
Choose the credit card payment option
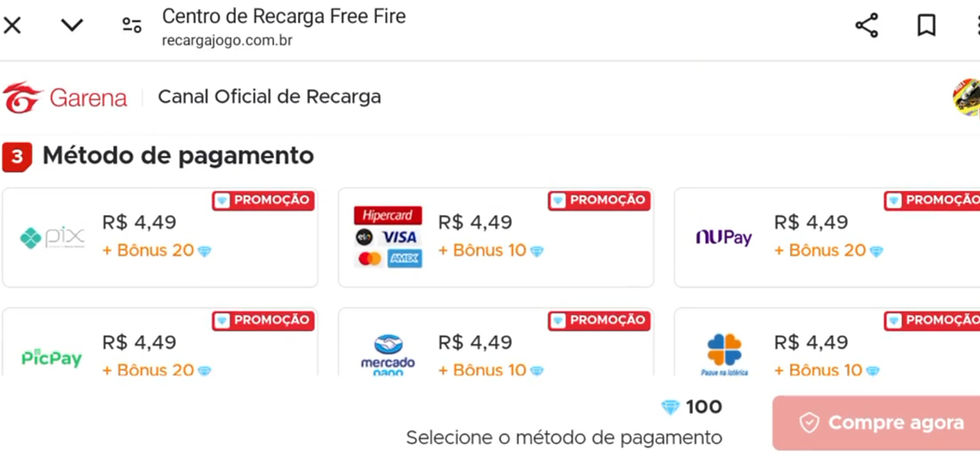point(495,238)
